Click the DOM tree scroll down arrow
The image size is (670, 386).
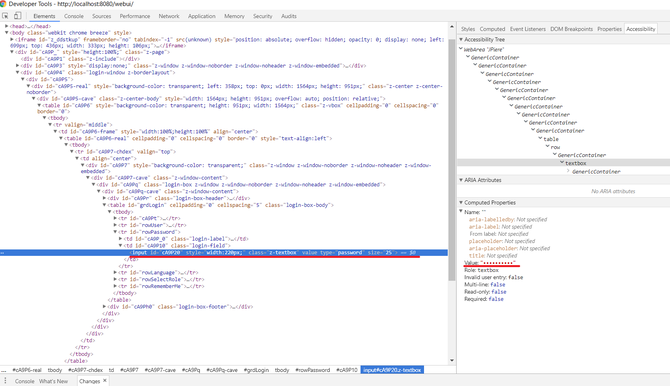pos(452,360)
